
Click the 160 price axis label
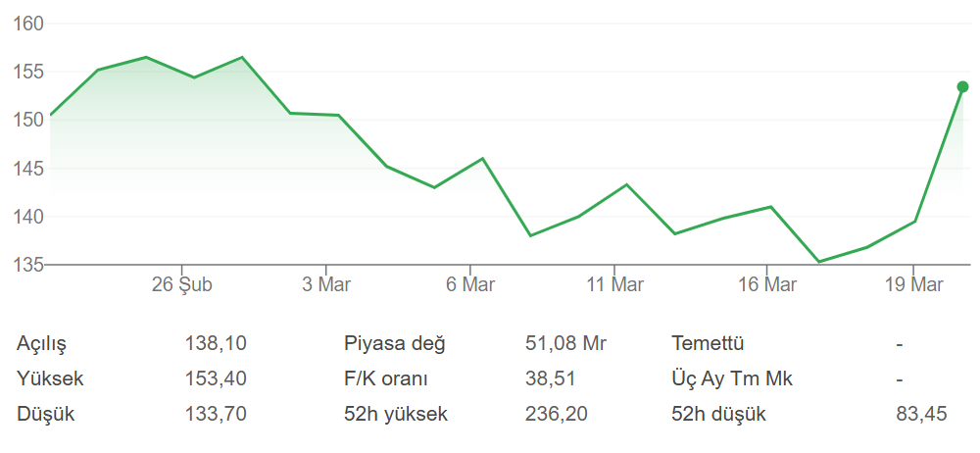pos(29,24)
